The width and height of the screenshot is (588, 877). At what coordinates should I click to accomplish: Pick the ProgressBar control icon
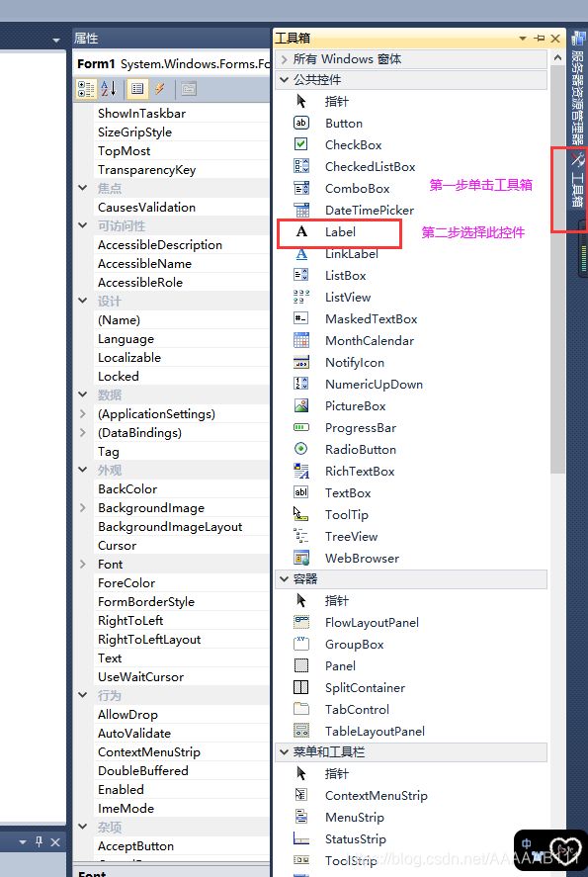coord(300,427)
